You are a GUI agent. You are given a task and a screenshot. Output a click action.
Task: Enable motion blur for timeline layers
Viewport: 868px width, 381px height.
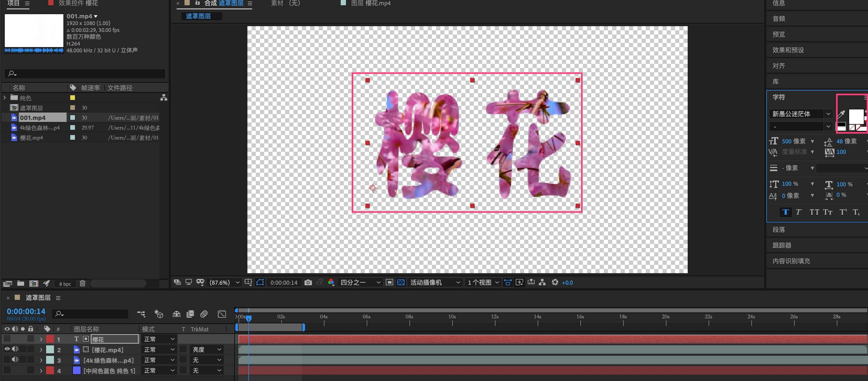(x=204, y=314)
